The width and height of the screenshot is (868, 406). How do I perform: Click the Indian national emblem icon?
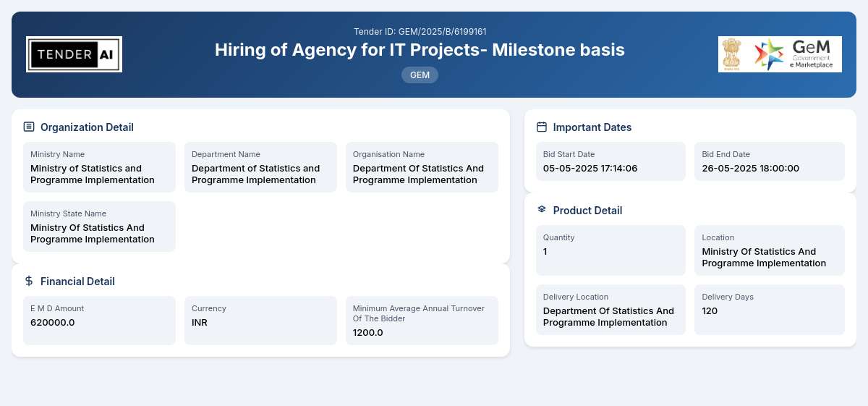[x=731, y=54]
